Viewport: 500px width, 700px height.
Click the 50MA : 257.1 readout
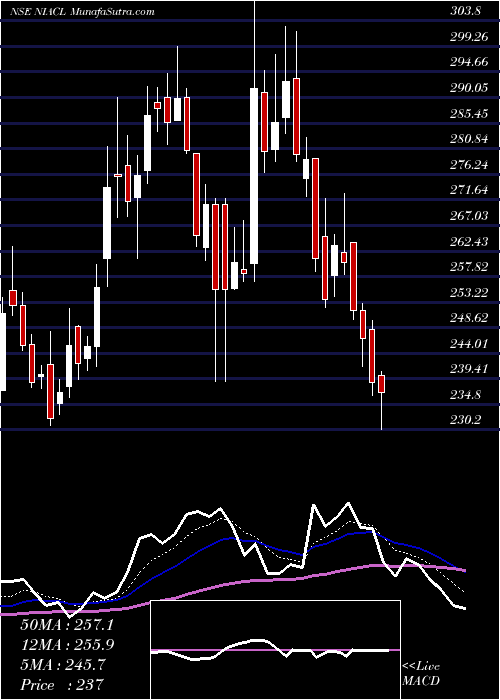(x=67, y=625)
